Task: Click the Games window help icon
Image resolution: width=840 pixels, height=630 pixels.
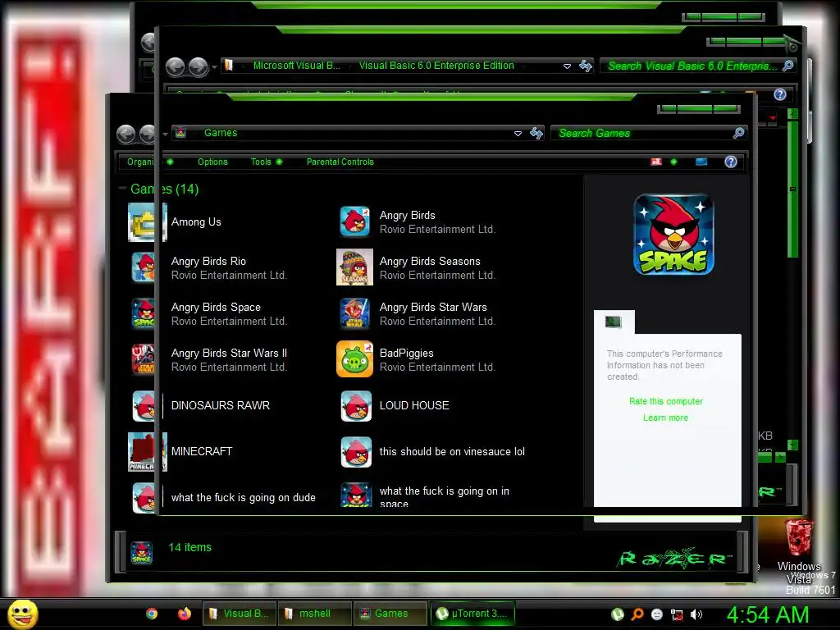Action: point(731,162)
